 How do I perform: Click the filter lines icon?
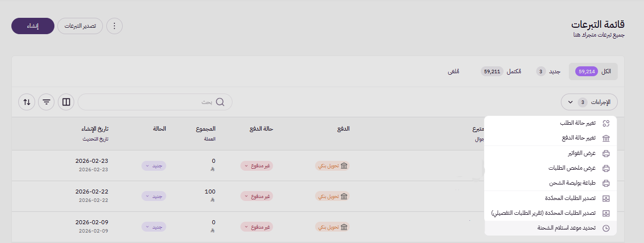click(x=46, y=102)
